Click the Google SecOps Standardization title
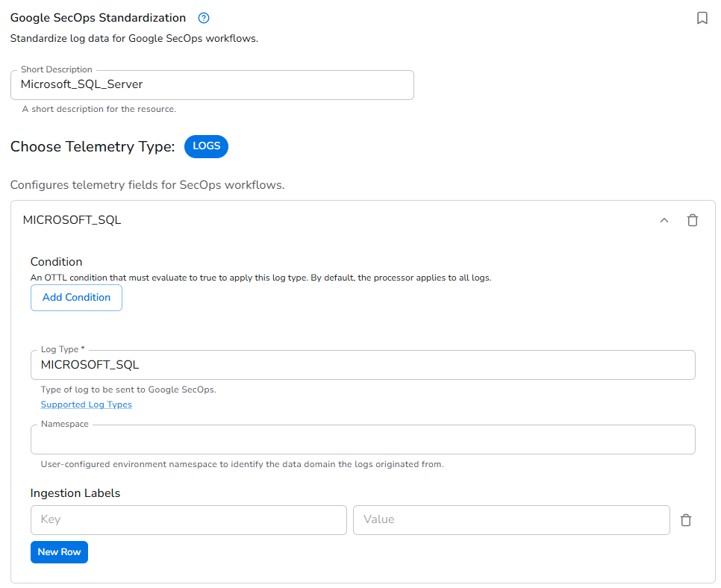 point(98,18)
